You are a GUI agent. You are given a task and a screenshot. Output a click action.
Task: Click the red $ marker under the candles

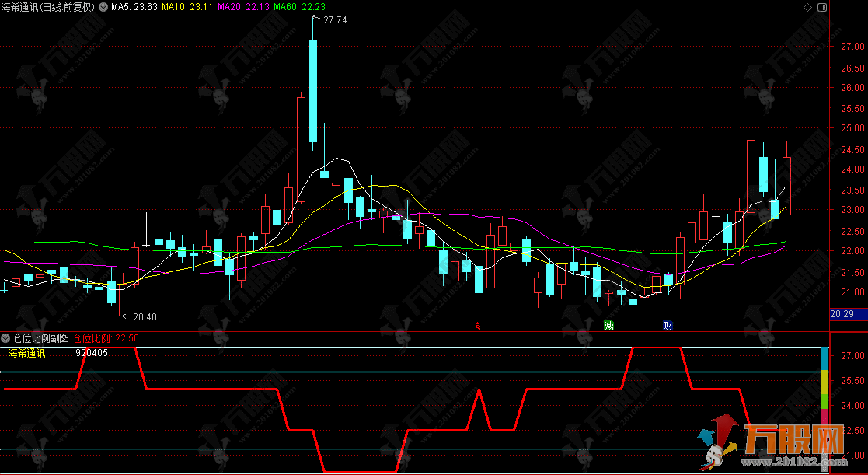(478, 326)
